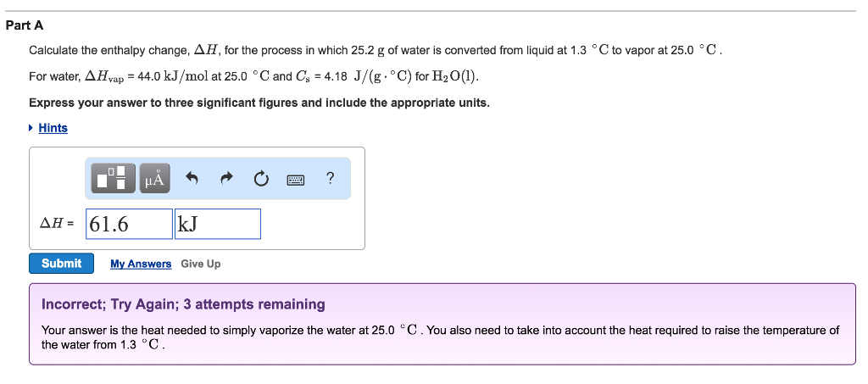The width and height of the screenshot is (868, 384).
Task: Open help question mark icon
Action: pos(330,178)
